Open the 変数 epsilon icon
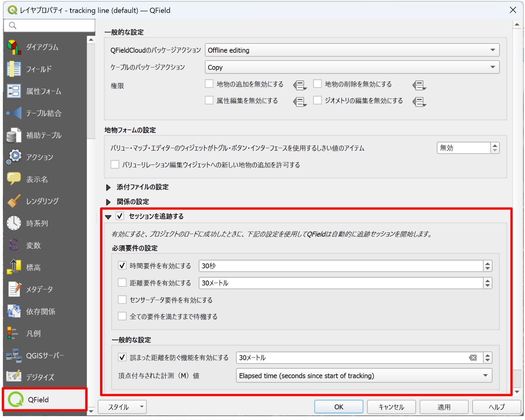Image resolution: width=525 pixels, height=420 pixels. 14,245
